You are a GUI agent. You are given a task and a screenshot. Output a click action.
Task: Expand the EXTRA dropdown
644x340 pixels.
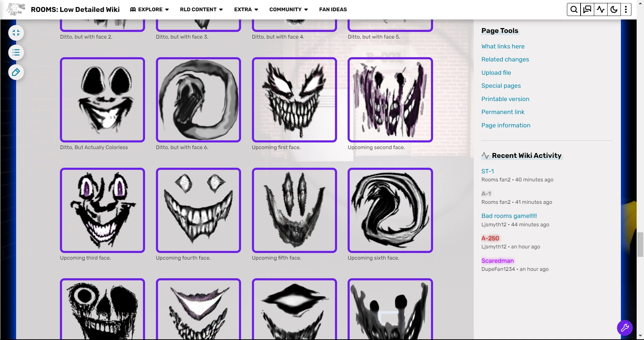coord(246,9)
